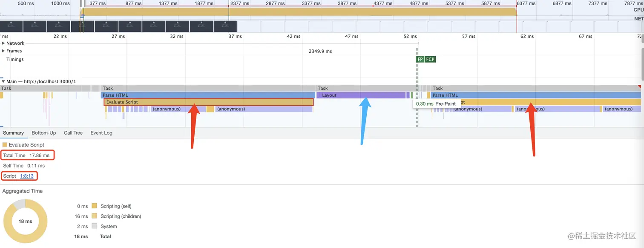Select the Timings track label
This screenshot has width=644, height=248.
pyautogui.click(x=15, y=59)
